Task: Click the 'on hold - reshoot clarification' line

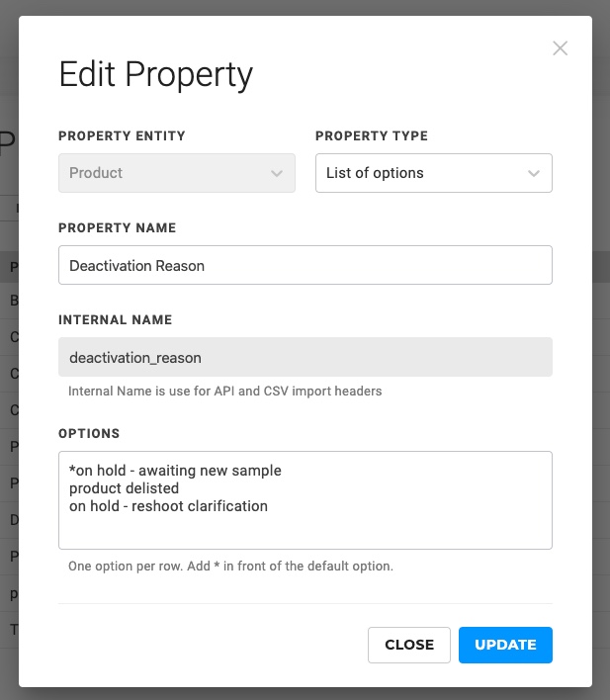Action: click(x=168, y=506)
